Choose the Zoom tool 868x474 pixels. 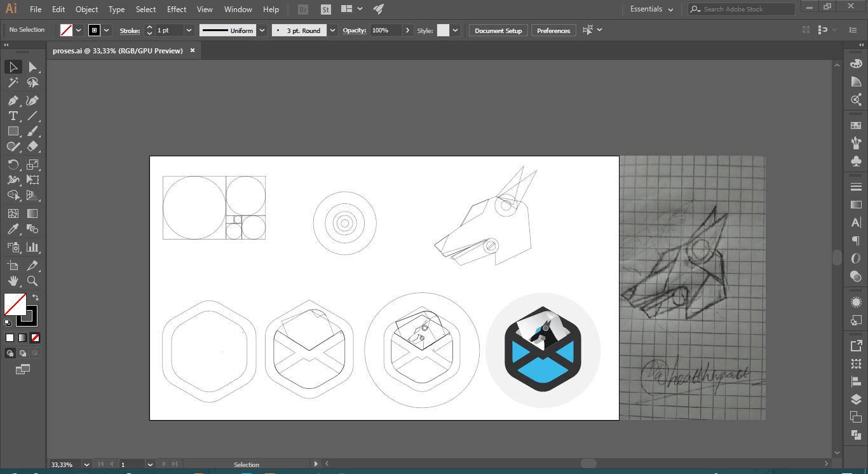coord(32,281)
